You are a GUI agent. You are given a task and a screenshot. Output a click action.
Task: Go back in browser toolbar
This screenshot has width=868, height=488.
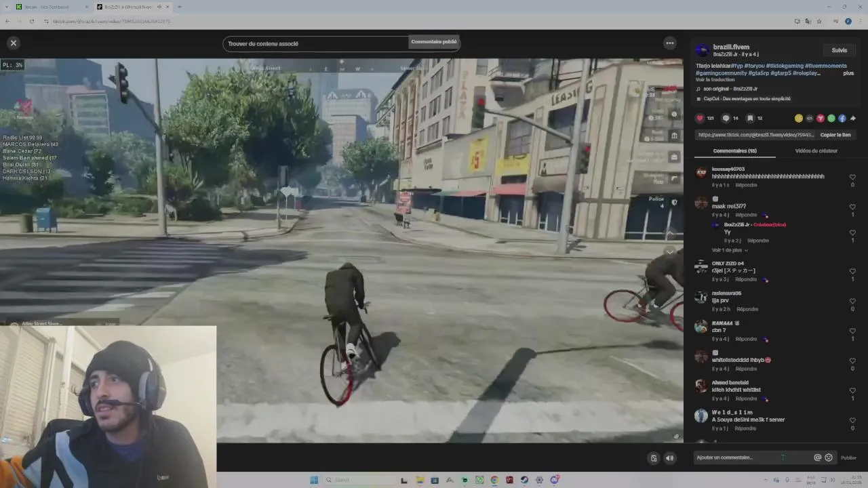(x=7, y=21)
